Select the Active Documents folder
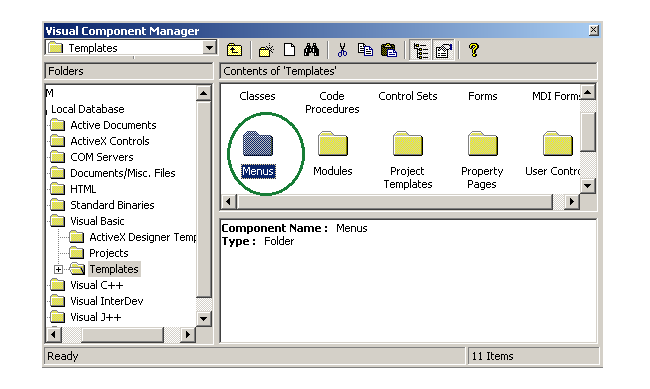650x389 pixels. 113,125
